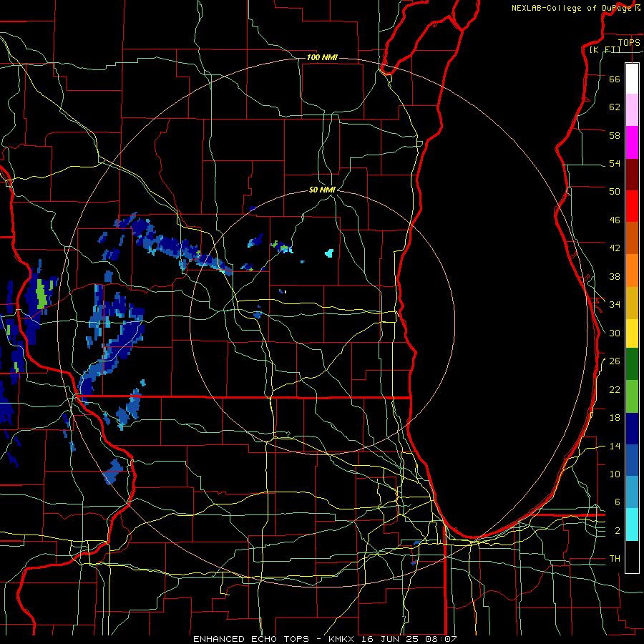Screen dimensions: 644x644
Task: Click the bright yellow legend swatch
Action: 632,333
